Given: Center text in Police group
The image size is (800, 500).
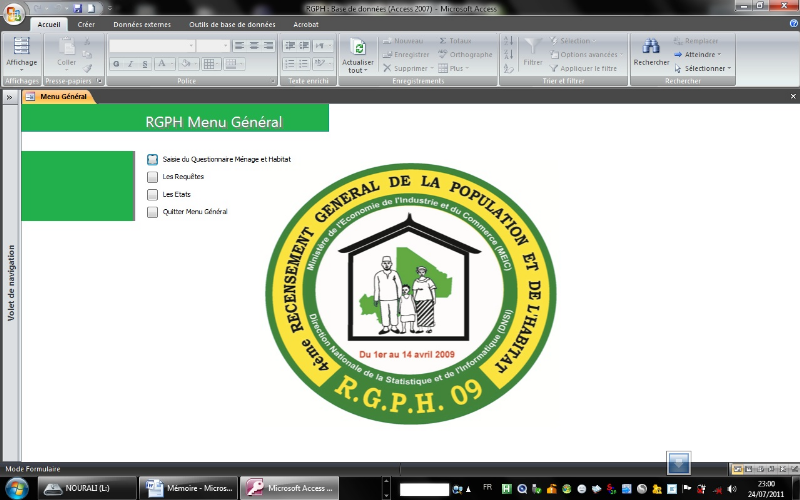Looking at the screenshot, I should click(x=254, y=46).
